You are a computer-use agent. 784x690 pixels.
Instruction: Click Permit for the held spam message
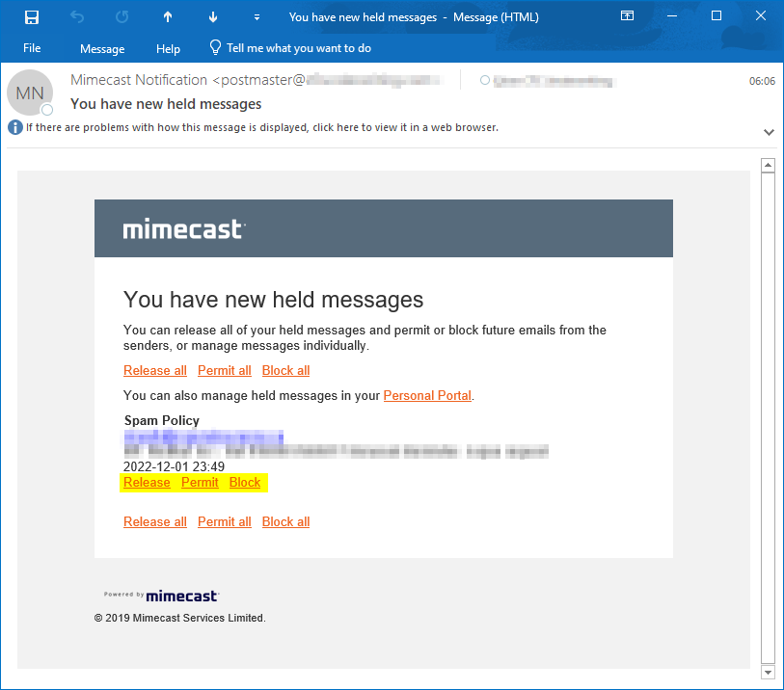(200, 483)
